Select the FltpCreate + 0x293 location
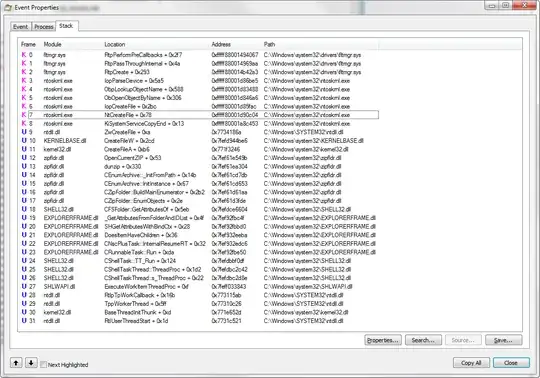The width and height of the screenshot is (540, 378). coord(127,72)
